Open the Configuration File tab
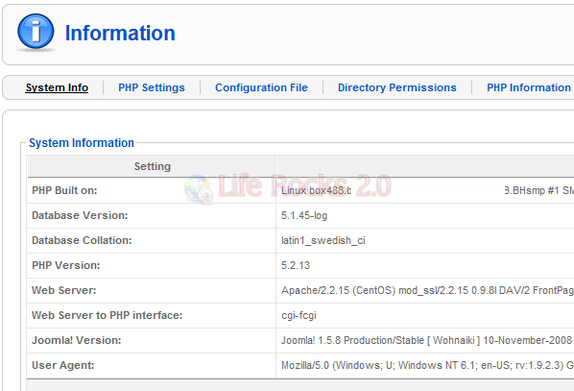574x391 pixels. 261,87
